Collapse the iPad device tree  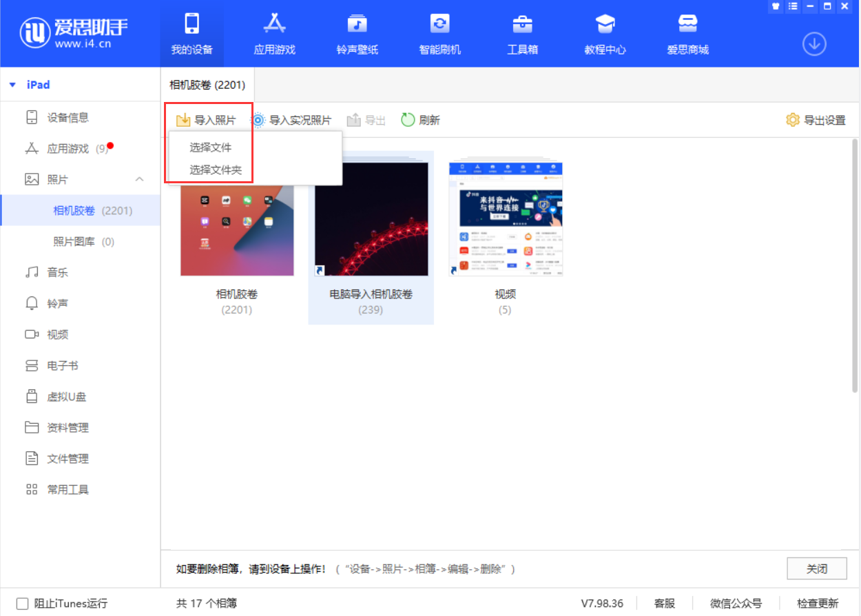click(12, 85)
